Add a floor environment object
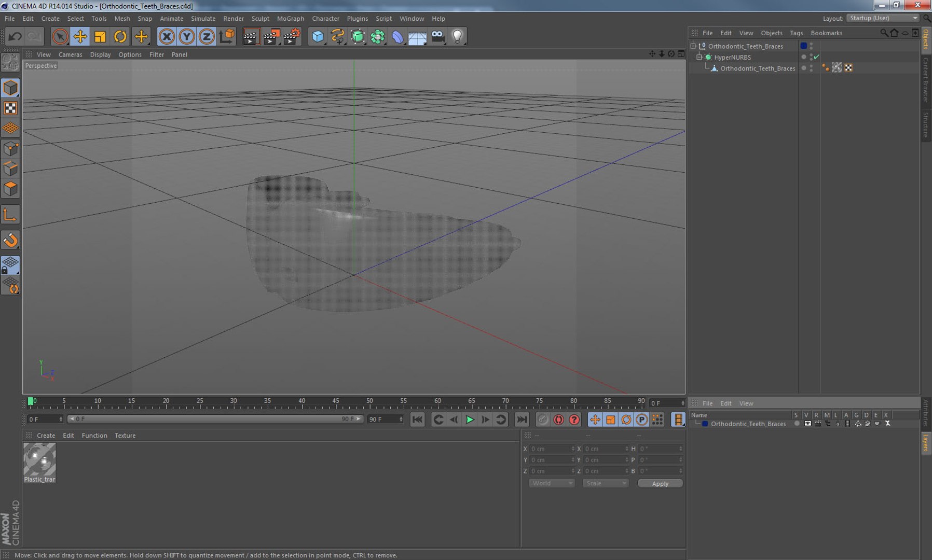The image size is (932, 560). 418,36
